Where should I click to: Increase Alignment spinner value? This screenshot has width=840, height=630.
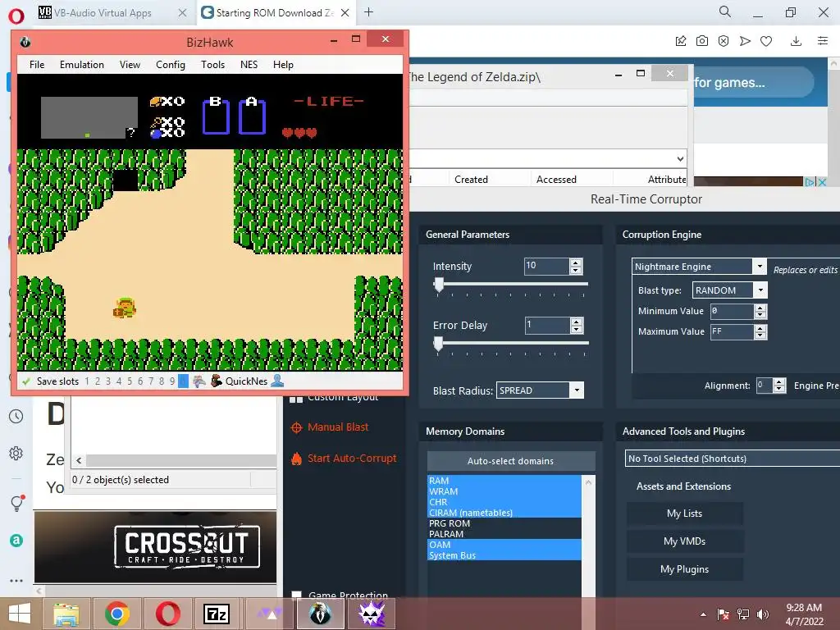pyautogui.click(x=779, y=382)
